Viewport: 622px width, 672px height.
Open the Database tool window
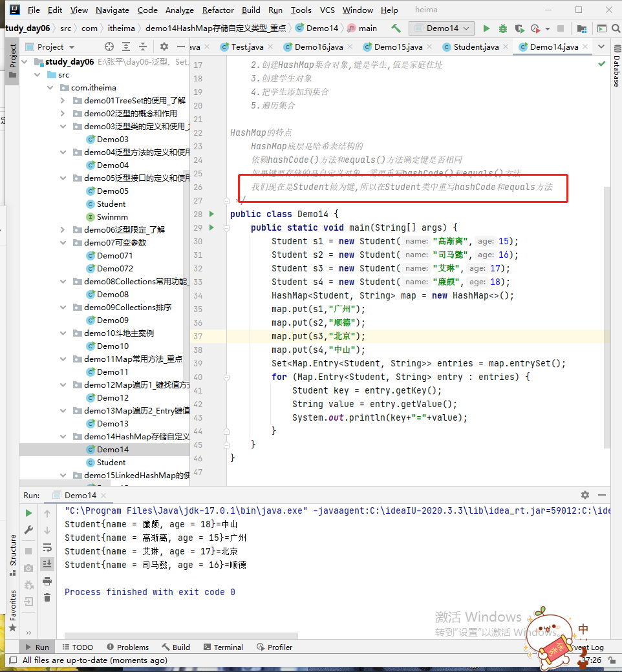click(617, 67)
